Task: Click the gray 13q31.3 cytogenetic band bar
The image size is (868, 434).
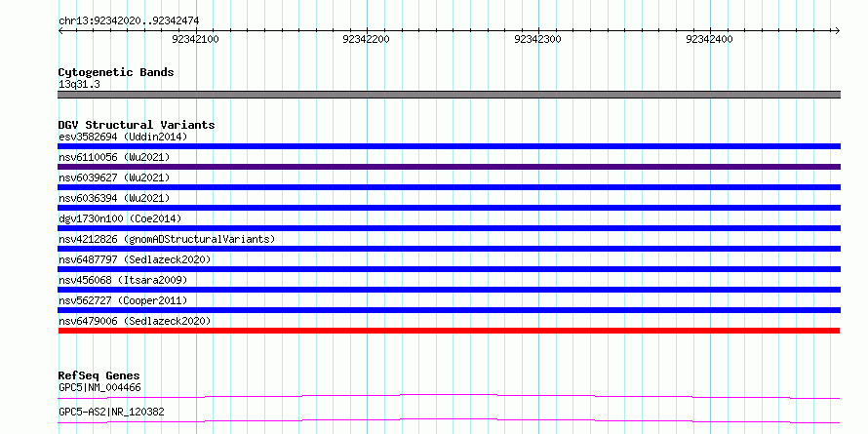Action: coord(449,95)
